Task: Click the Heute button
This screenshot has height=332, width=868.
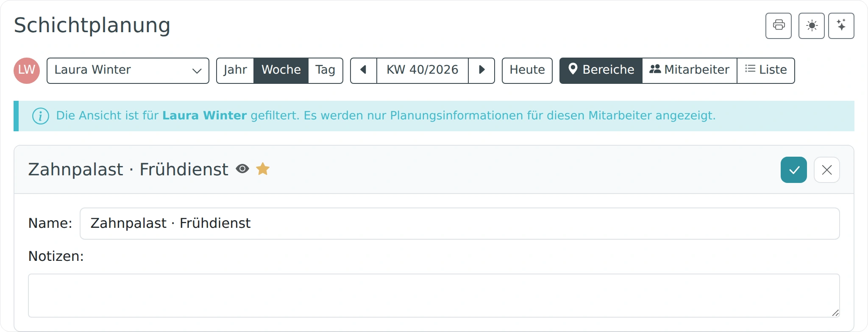Action: pyautogui.click(x=527, y=71)
